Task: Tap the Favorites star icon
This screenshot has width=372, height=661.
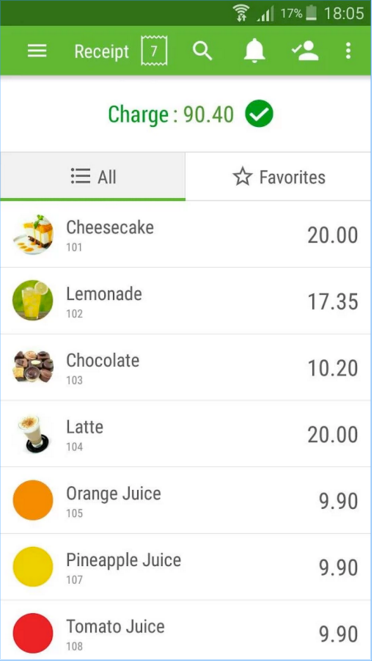Action: point(243,177)
